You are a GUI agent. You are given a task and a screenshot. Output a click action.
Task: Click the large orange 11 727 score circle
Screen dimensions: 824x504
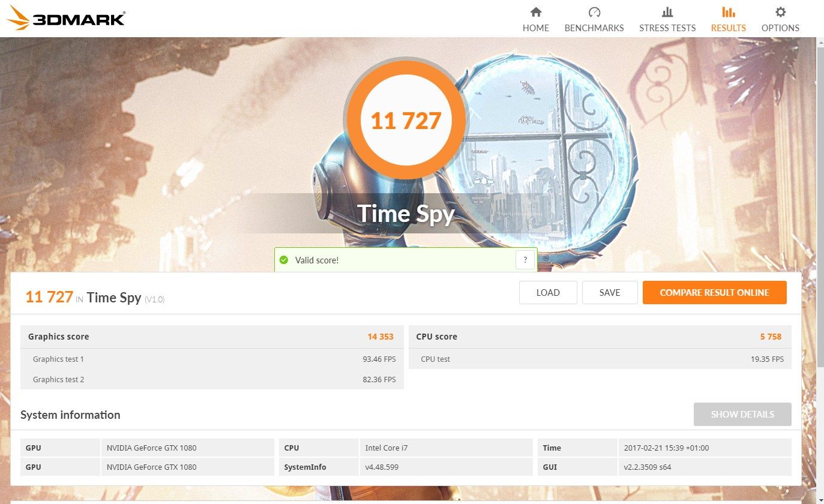tap(406, 121)
